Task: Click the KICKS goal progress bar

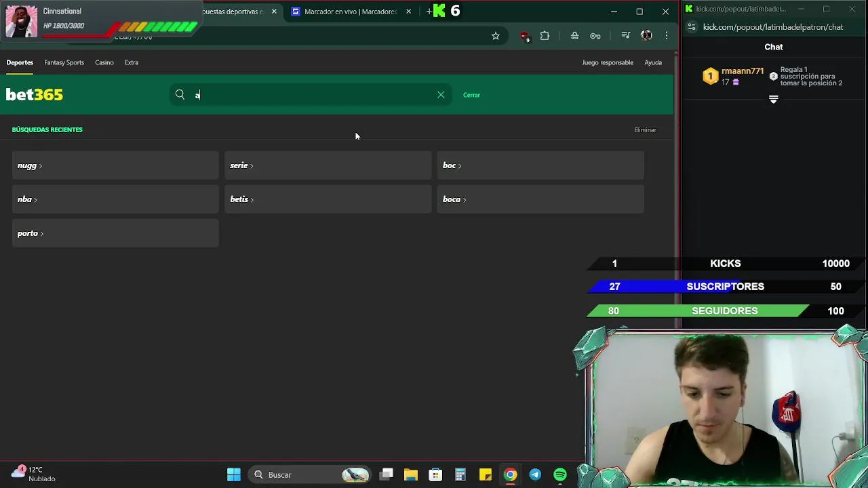Action: 726,264
